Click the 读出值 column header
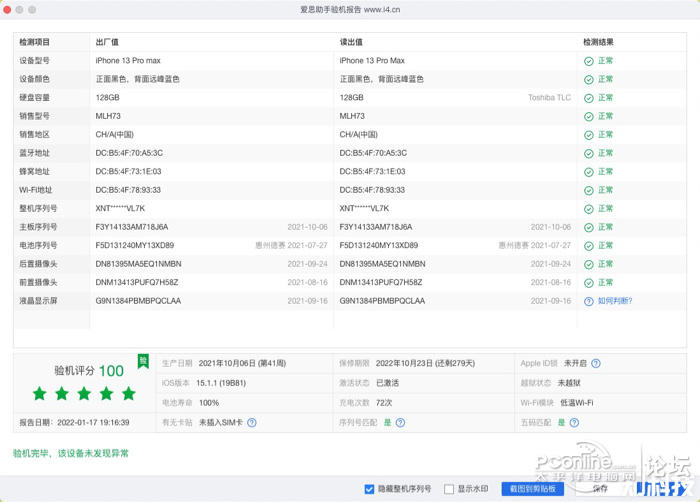 [351, 42]
